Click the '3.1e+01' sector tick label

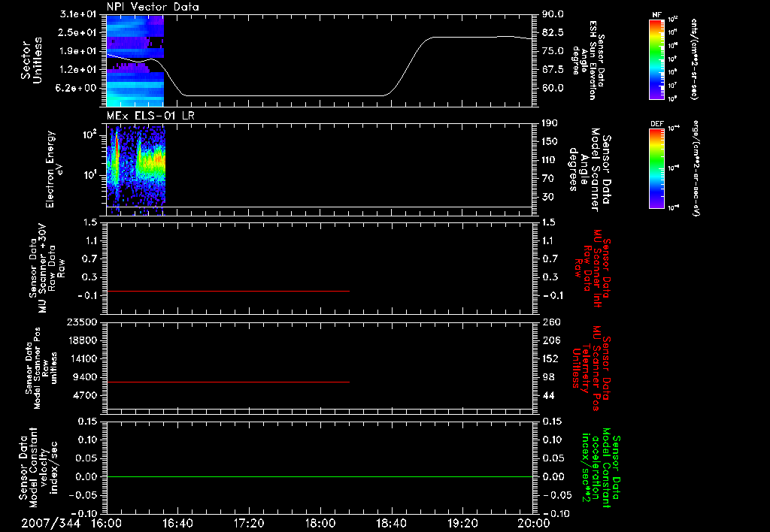coord(78,14)
